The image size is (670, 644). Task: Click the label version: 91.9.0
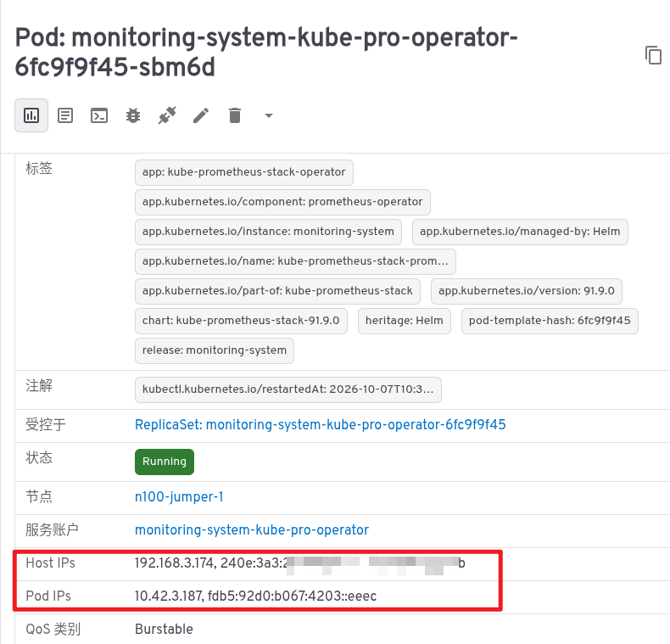coord(527,291)
